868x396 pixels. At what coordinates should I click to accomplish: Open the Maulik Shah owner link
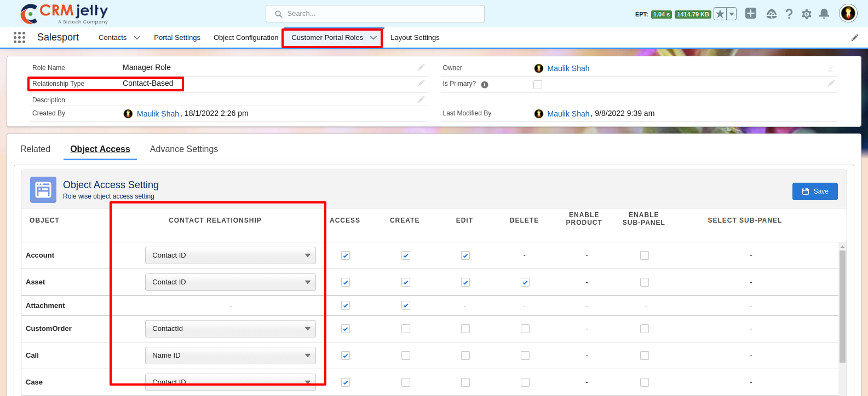[x=568, y=68]
